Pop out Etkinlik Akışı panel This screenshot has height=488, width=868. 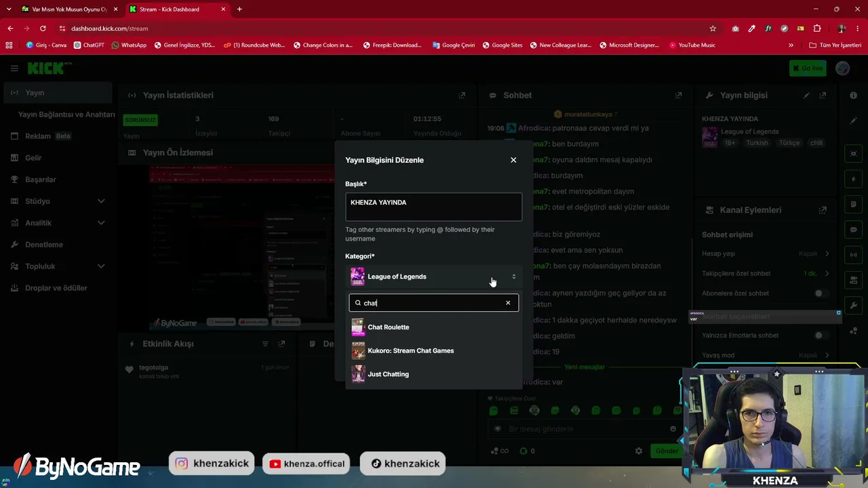[281, 344]
